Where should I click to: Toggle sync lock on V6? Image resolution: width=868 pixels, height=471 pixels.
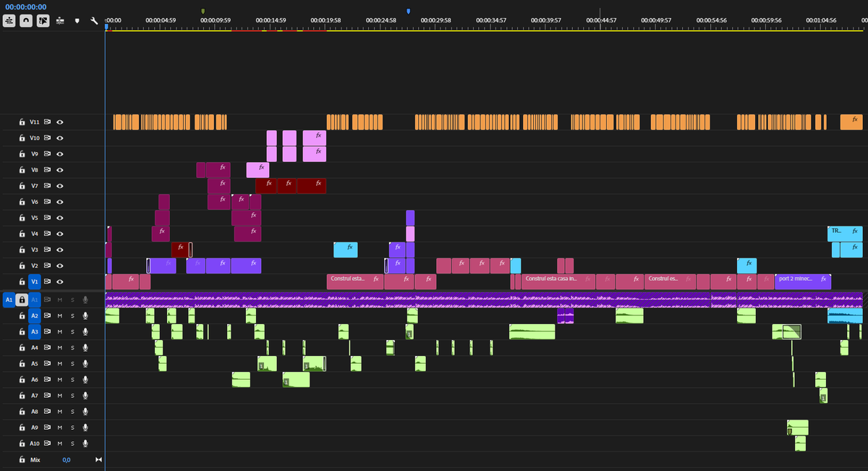tap(47, 201)
